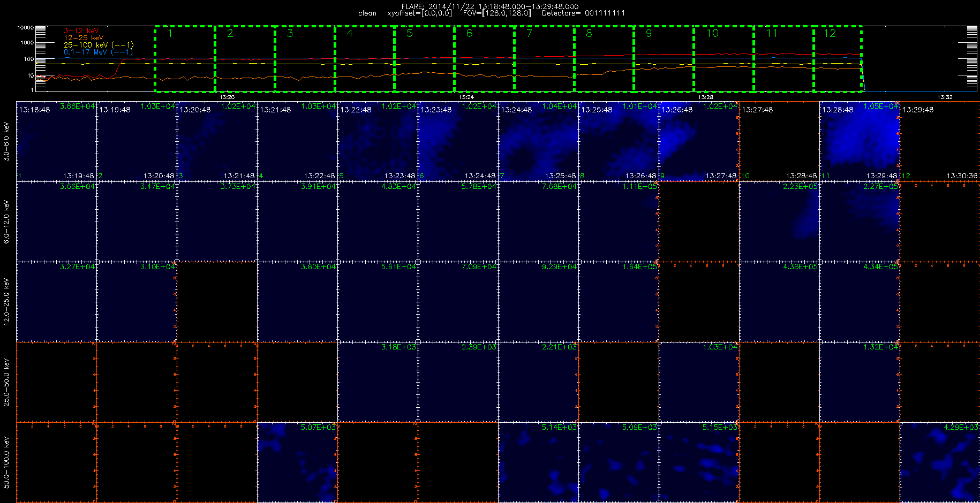Click the FLARE date and time title text

click(490, 6)
